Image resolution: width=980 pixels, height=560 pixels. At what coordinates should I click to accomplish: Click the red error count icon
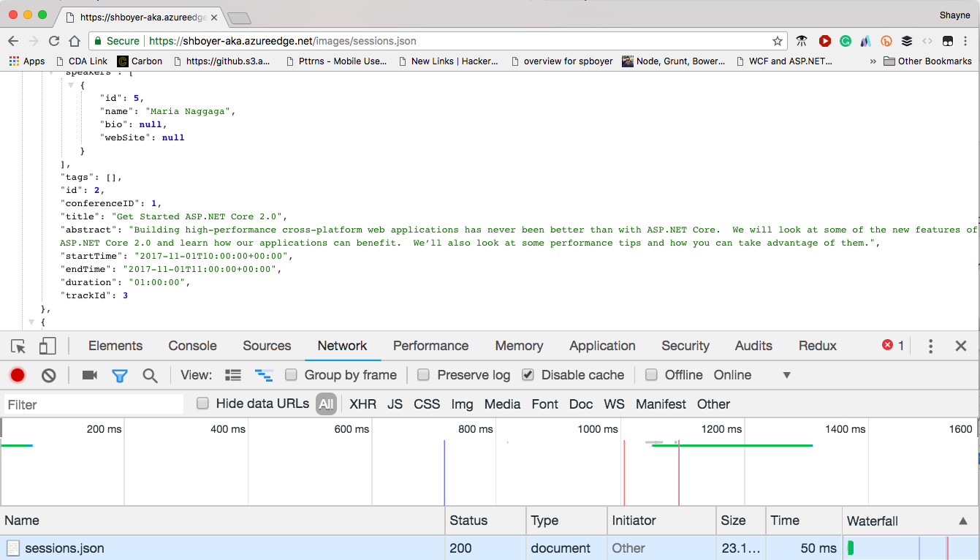point(887,345)
